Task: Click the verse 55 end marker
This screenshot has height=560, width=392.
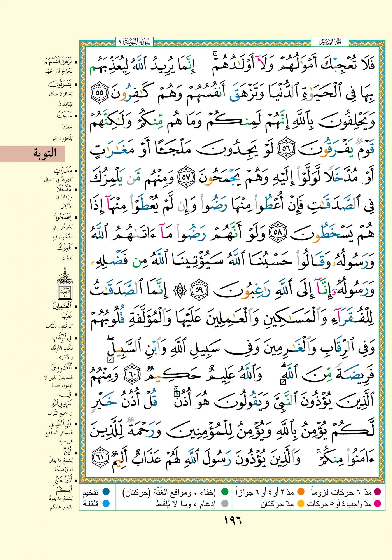Action: coord(99,93)
